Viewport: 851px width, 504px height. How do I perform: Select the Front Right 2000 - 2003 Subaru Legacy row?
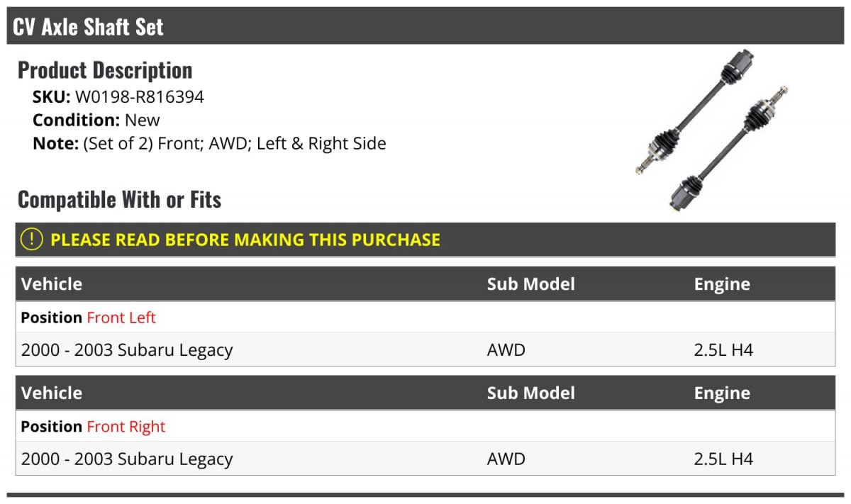(425, 459)
